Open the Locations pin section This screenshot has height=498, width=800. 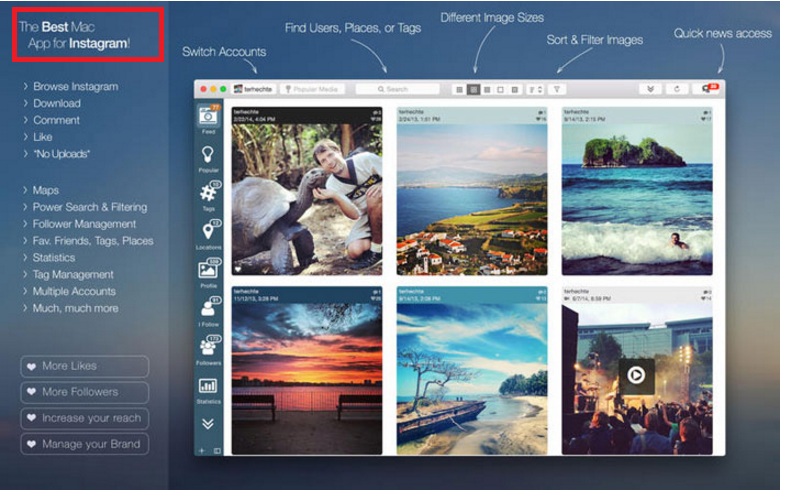[208, 235]
